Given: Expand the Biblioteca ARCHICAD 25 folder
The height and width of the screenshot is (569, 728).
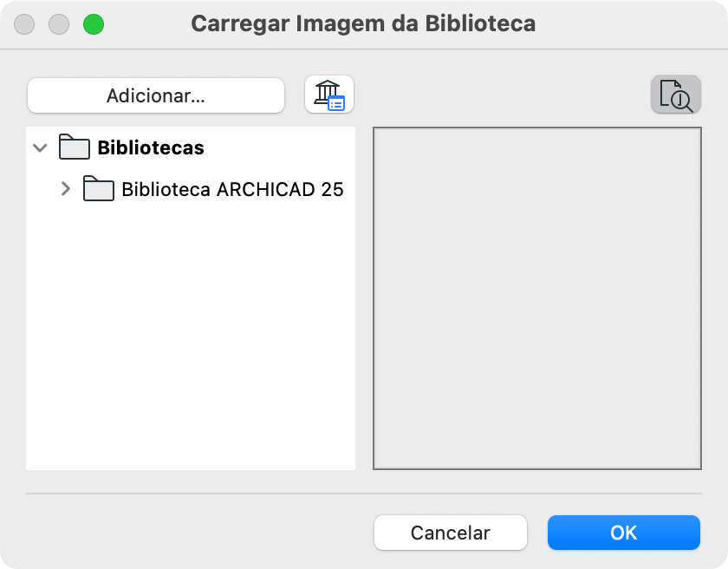Looking at the screenshot, I should point(65,189).
